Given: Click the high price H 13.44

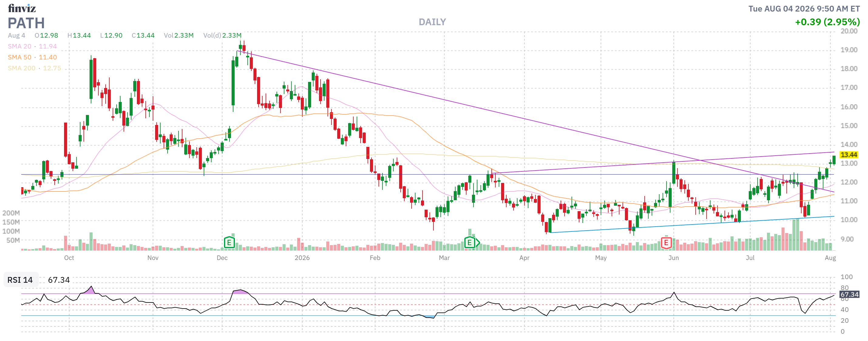Looking at the screenshot, I should [79, 35].
